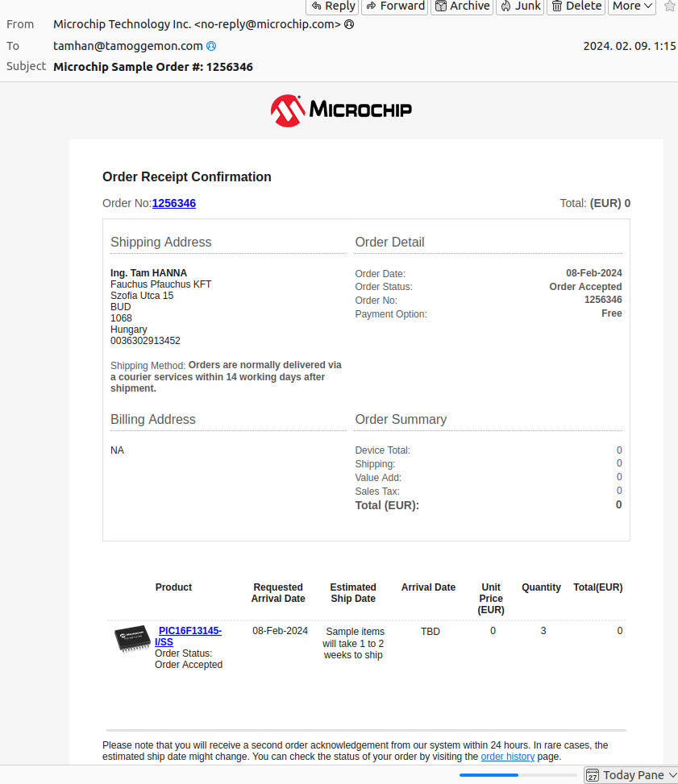This screenshot has height=784, width=678.
Task: Forward this Microchip email
Action: (x=395, y=6)
